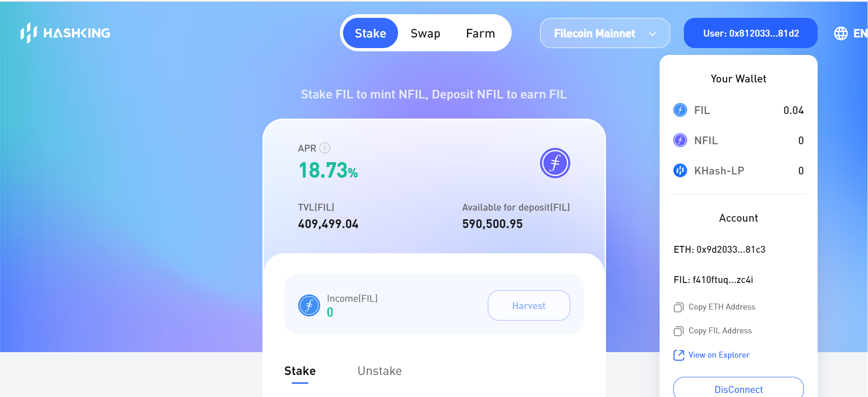Click the large Filecoin token icon
The width and height of the screenshot is (868, 397).
pos(555,163)
